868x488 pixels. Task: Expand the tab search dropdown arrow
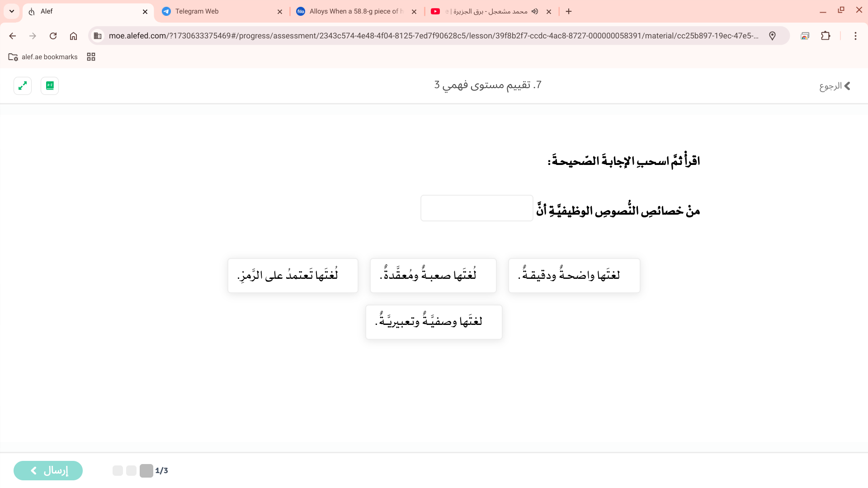[x=12, y=11]
